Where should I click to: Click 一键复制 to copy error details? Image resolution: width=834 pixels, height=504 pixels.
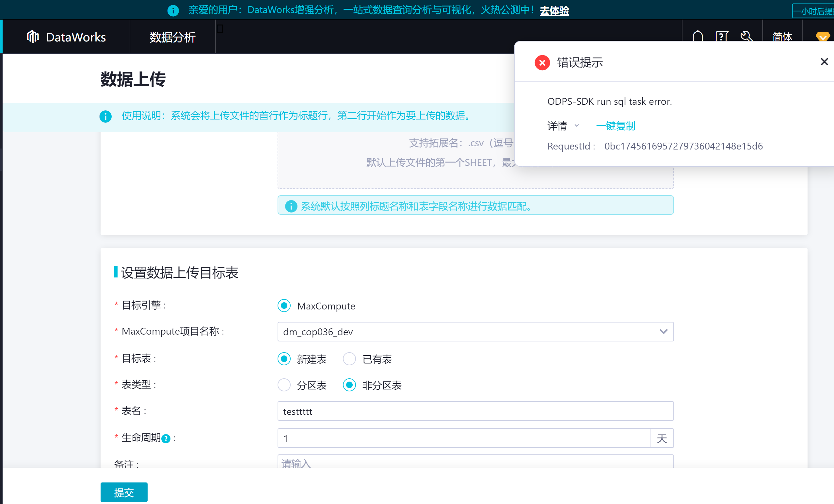pyautogui.click(x=615, y=126)
